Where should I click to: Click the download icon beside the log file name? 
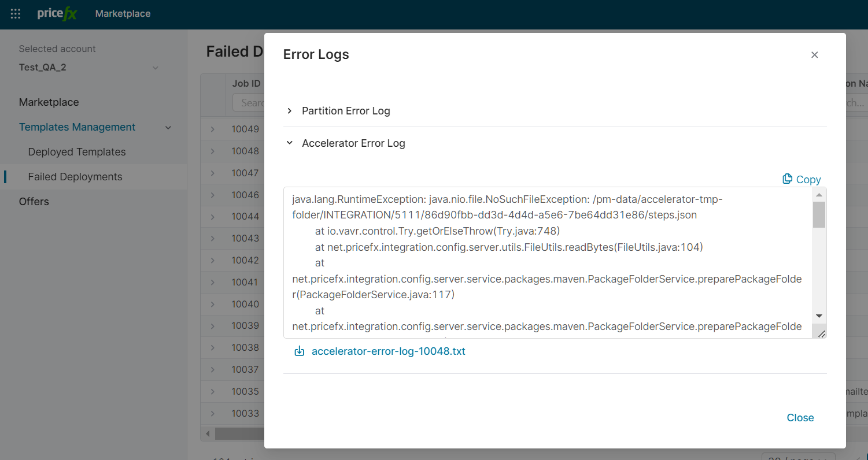299,350
